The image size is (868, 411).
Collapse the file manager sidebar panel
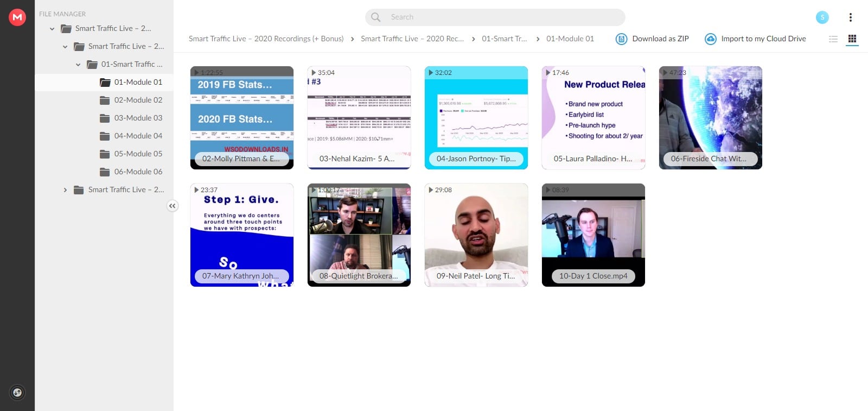172,206
